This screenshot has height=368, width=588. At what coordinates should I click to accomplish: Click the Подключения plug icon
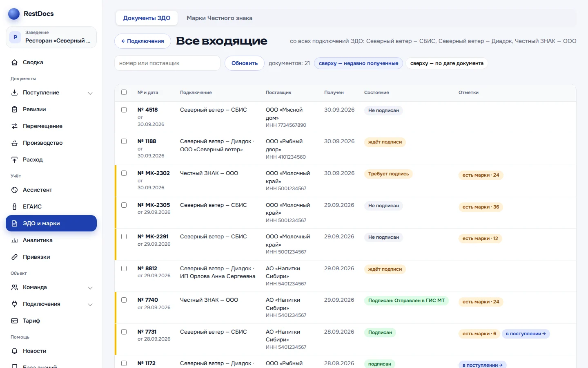(x=15, y=304)
